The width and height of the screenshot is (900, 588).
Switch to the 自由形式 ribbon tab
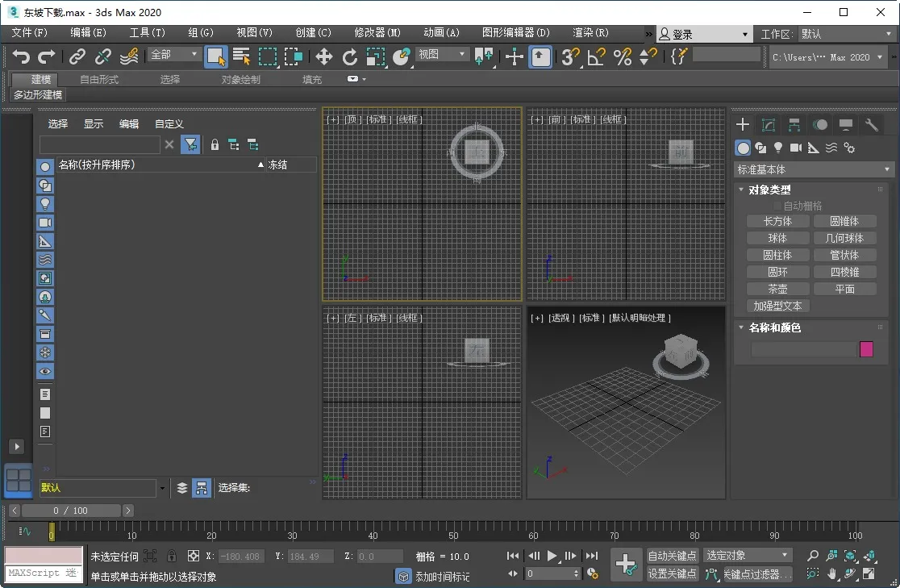[99, 80]
